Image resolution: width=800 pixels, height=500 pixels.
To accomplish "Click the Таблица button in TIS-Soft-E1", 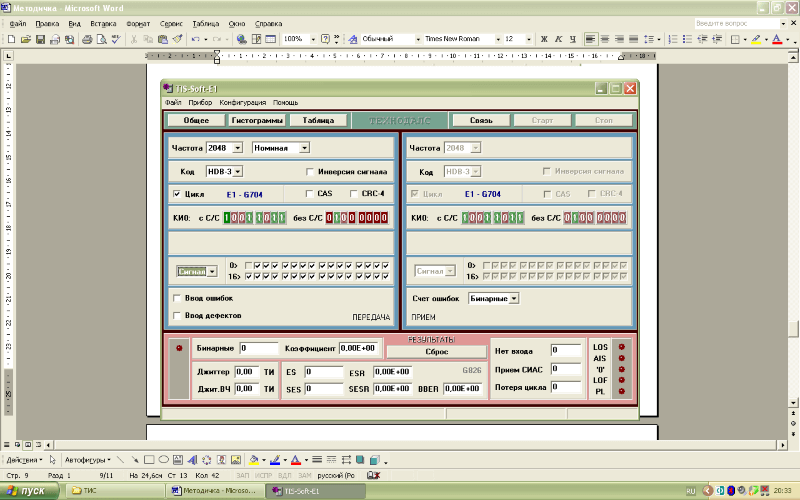I will click(318, 120).
